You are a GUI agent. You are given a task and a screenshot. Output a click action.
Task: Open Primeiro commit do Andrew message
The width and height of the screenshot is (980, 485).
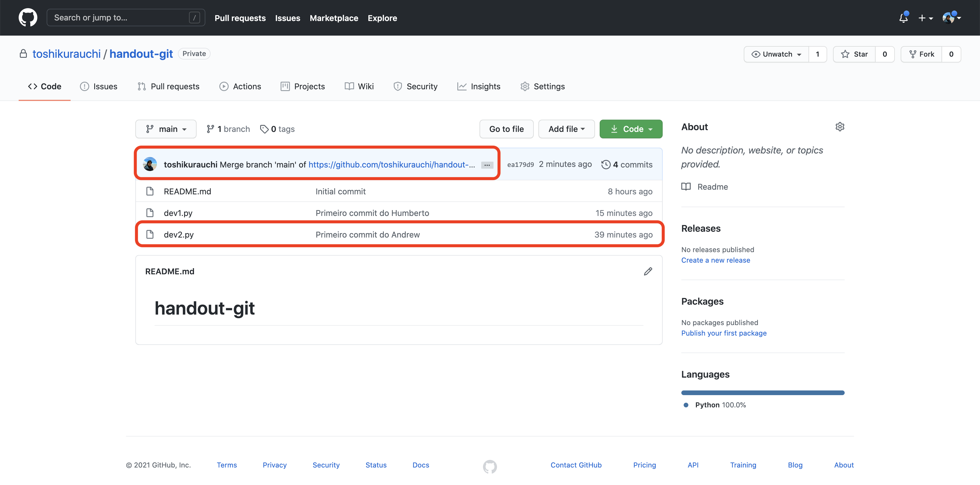367,235
